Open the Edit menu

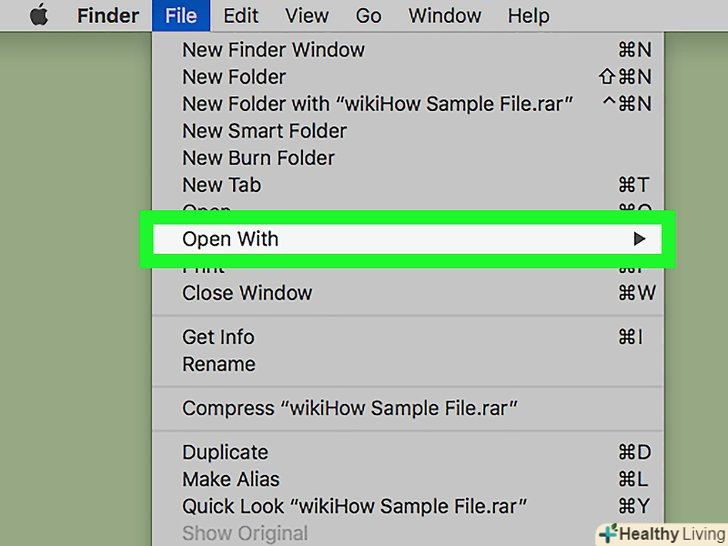point(241,16)
